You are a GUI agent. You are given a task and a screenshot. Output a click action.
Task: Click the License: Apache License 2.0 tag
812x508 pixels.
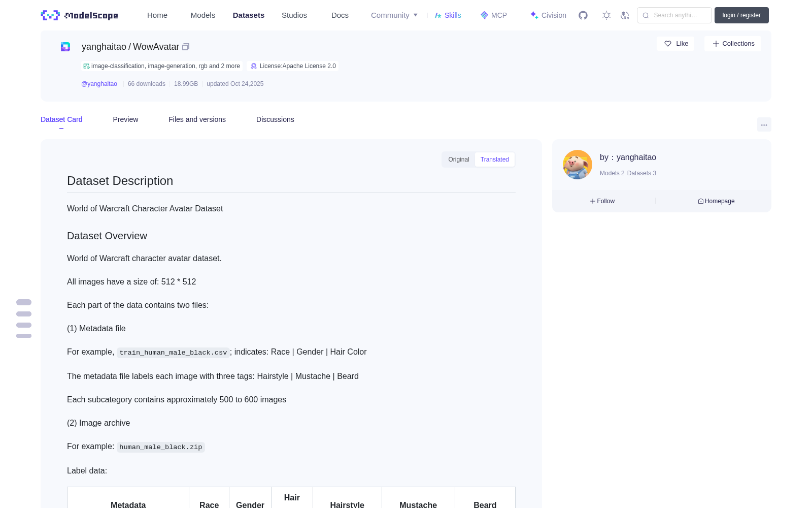point(293,66)
